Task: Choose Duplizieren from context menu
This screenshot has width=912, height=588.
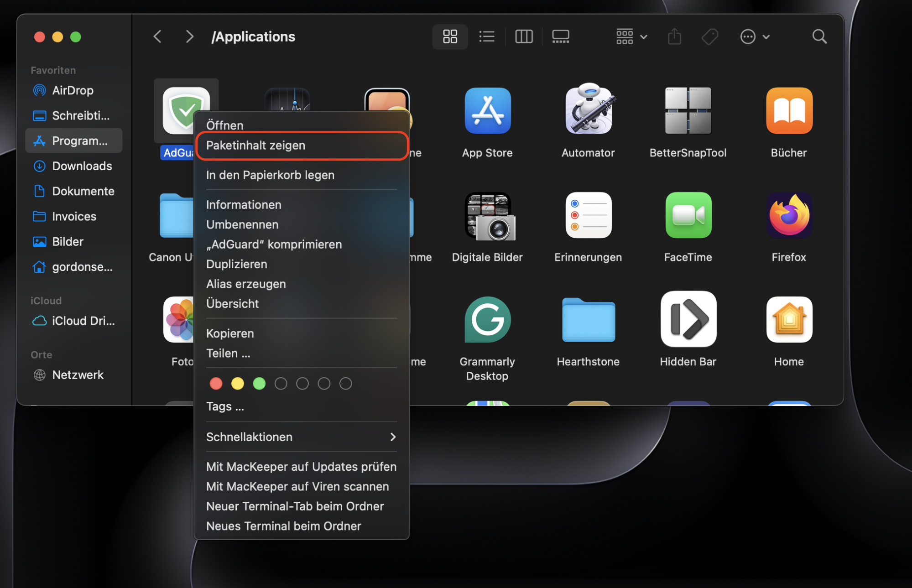Action: pyautogui.click(x=302, y=264)
